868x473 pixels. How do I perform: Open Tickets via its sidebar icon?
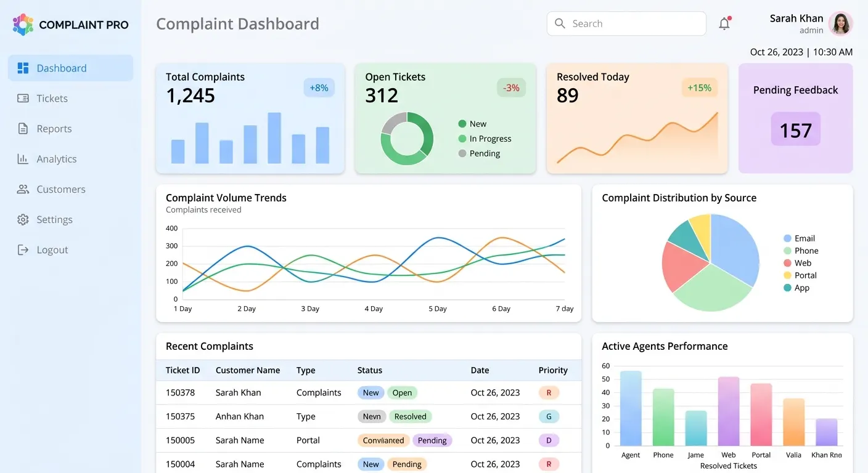(23, 99)
